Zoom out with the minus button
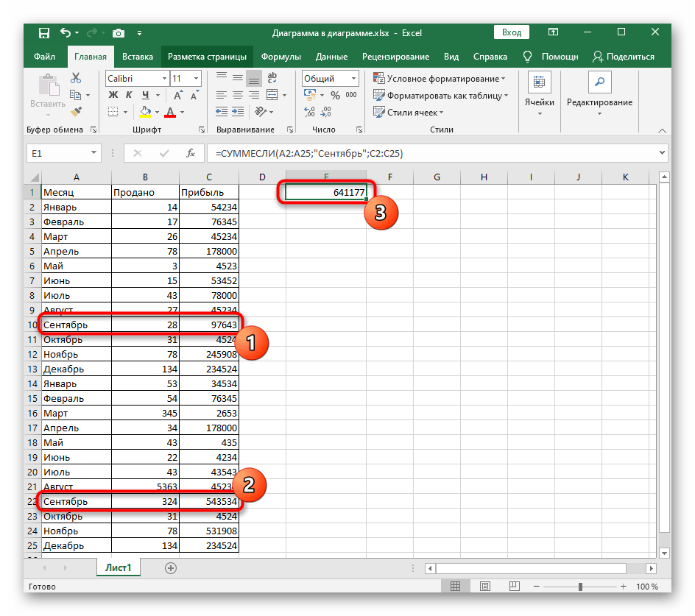Image resolution: width=695 pixels, height=616 pixels. click(x=536, y=587)
